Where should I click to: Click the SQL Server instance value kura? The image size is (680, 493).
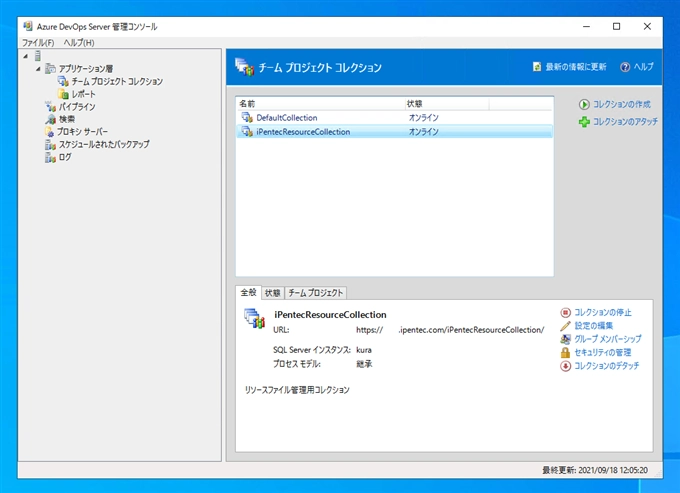click(363, 350)
